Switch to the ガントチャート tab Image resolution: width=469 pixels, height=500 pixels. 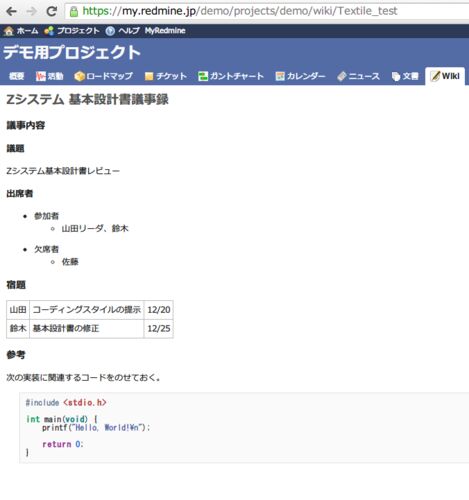pos(237,76)
